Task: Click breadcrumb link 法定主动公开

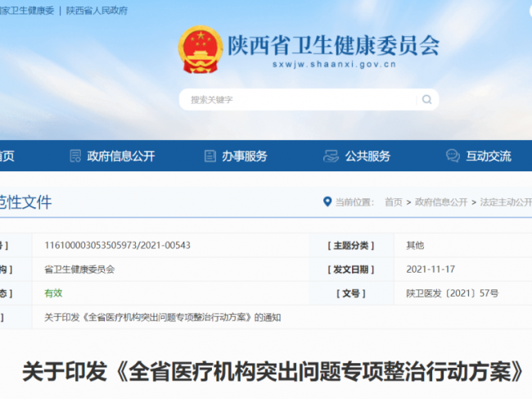Action: coord(506,202)
